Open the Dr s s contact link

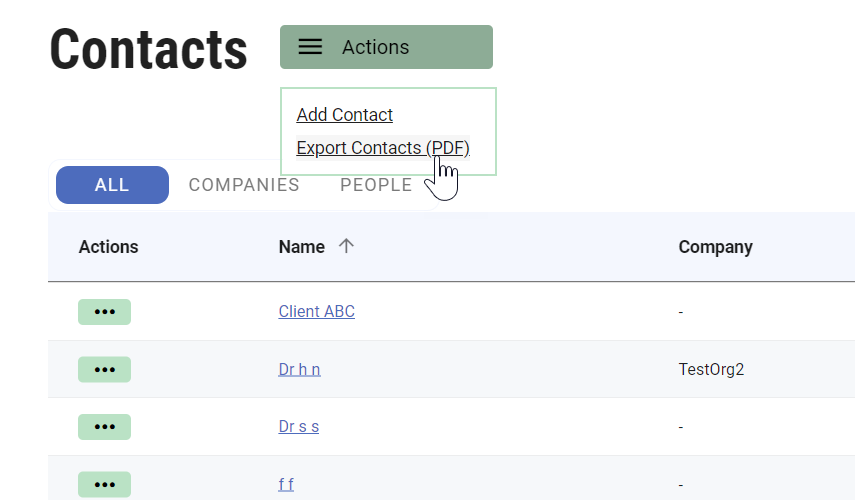coord(298,426)
